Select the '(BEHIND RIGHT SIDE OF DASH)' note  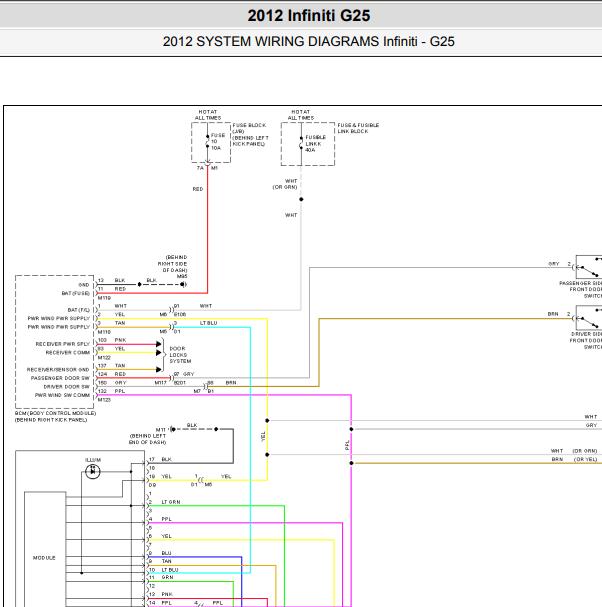click(x=173, y=263)
